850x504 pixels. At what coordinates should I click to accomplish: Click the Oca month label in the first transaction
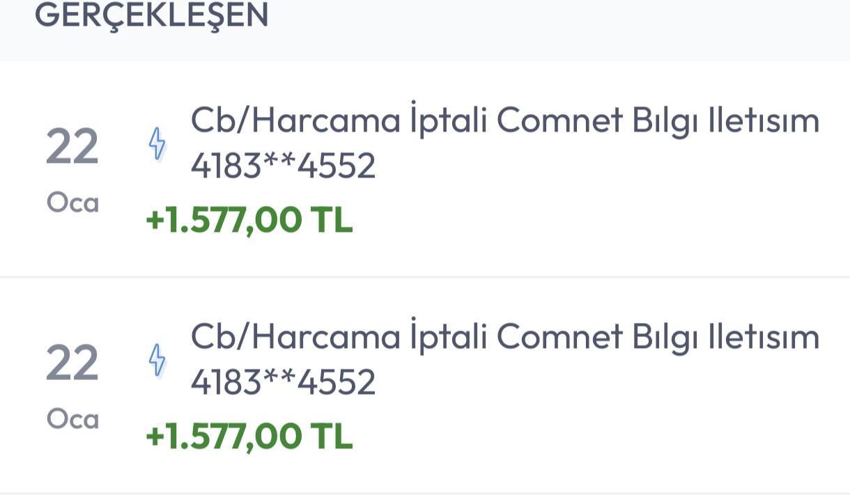point(72,203)
